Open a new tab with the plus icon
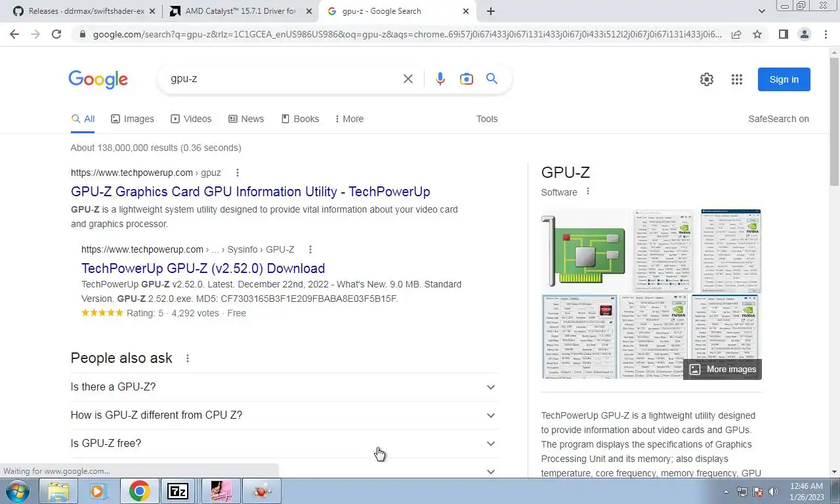The height and width of the screenshot is (504, 840). (x=491, y=11)
